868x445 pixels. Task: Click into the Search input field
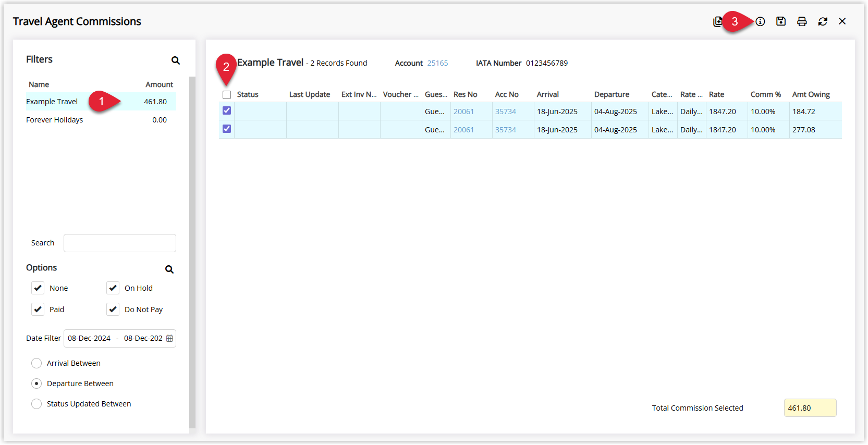(x=120, y=243)
